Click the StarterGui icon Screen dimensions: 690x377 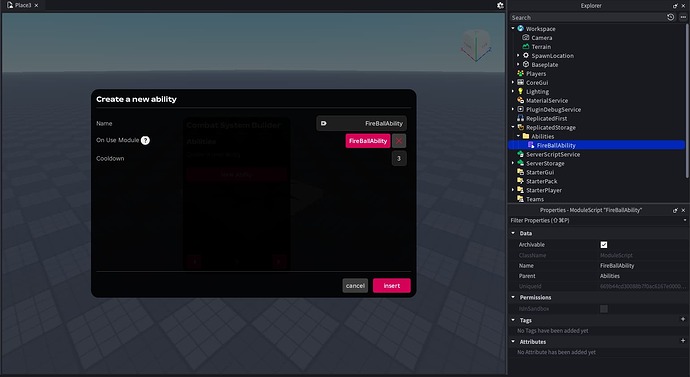(521, 172)
